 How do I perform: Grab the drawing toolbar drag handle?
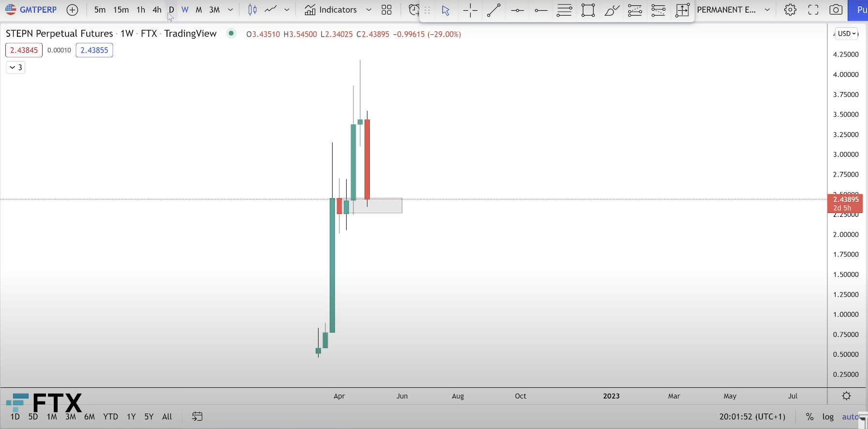(427, 10)
